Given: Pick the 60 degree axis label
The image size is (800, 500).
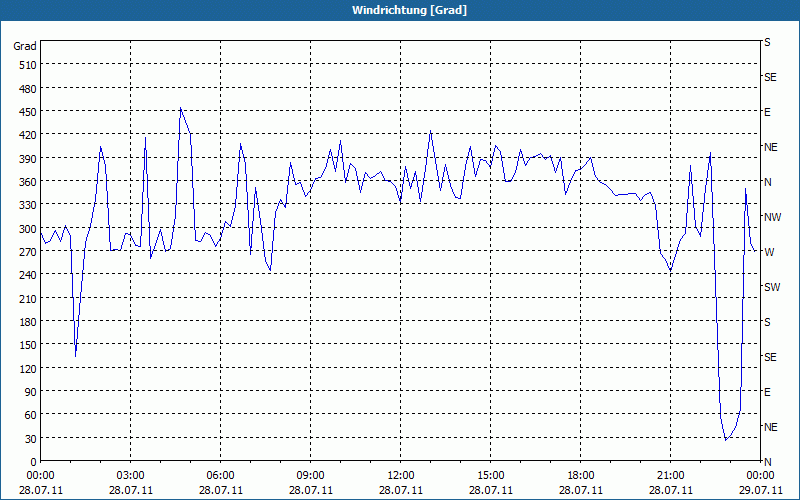Looking at the screenshot, I should 31,415.
